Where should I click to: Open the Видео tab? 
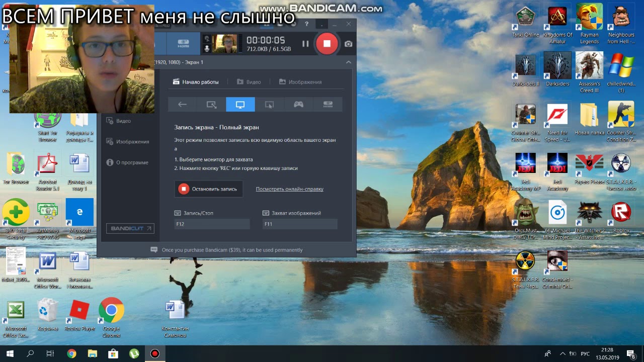click(249, 82)
